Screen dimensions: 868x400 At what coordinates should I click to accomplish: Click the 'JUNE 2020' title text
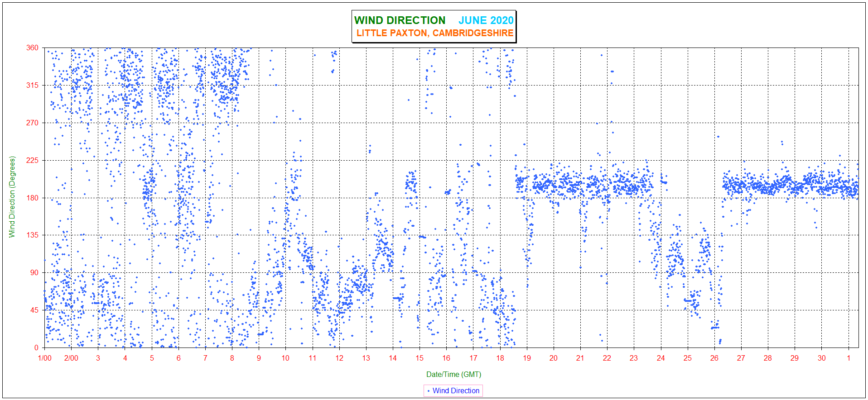click(486, 20)
